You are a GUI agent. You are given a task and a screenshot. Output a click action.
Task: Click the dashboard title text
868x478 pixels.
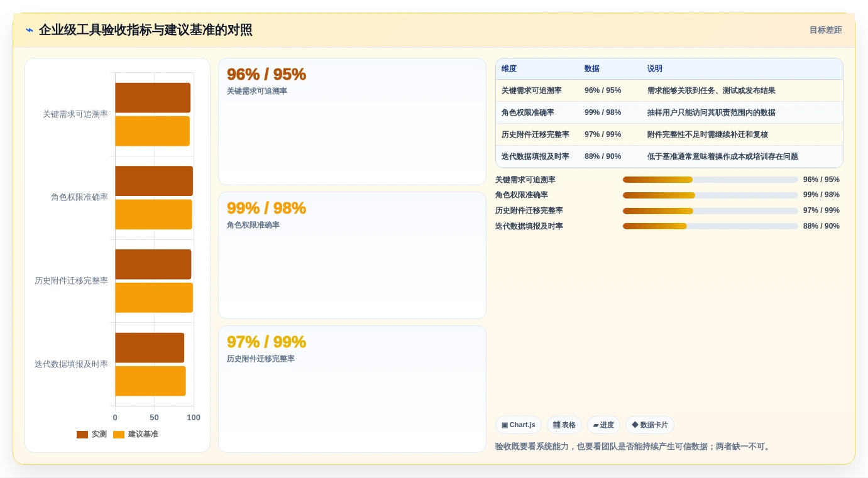click(x=145, y=30)
